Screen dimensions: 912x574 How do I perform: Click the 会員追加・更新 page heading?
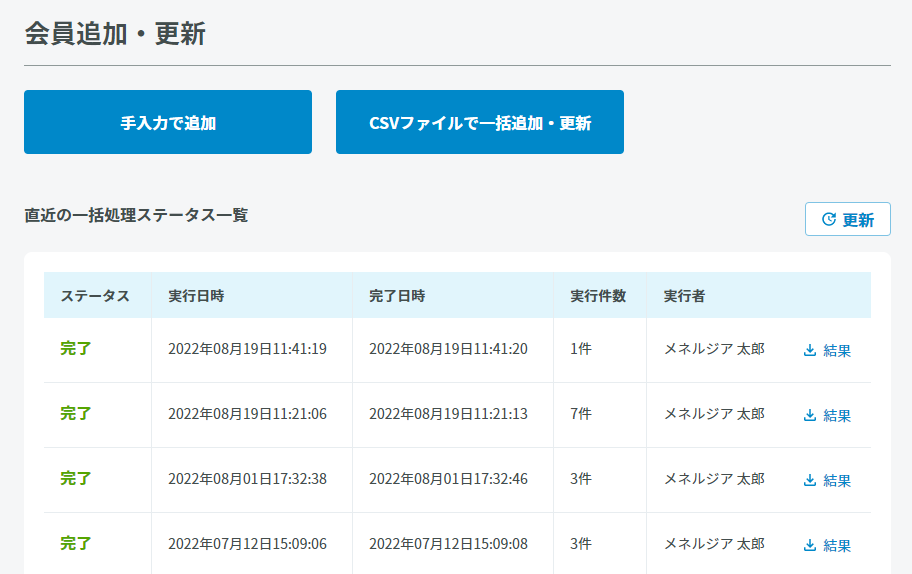click(115, 33)
